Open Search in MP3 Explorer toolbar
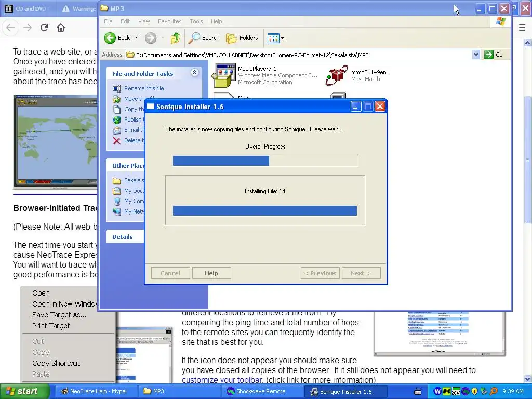Screen dimensions: 532x399 (204, 38)
